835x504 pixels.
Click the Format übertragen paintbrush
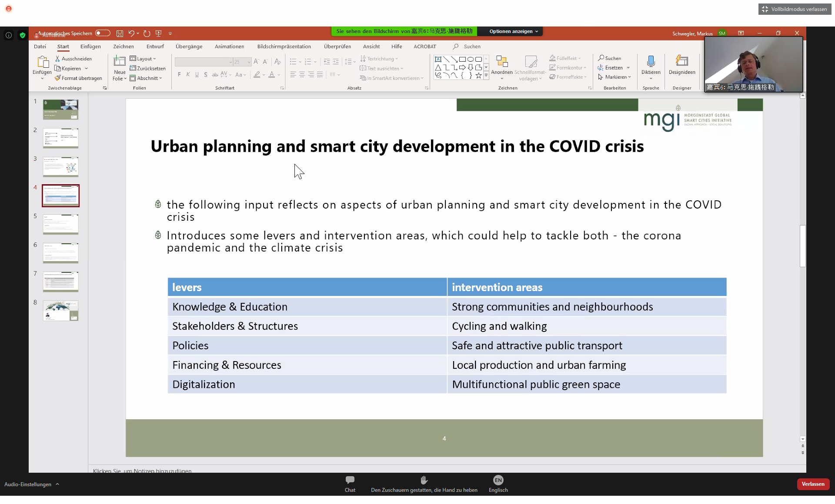79,78
